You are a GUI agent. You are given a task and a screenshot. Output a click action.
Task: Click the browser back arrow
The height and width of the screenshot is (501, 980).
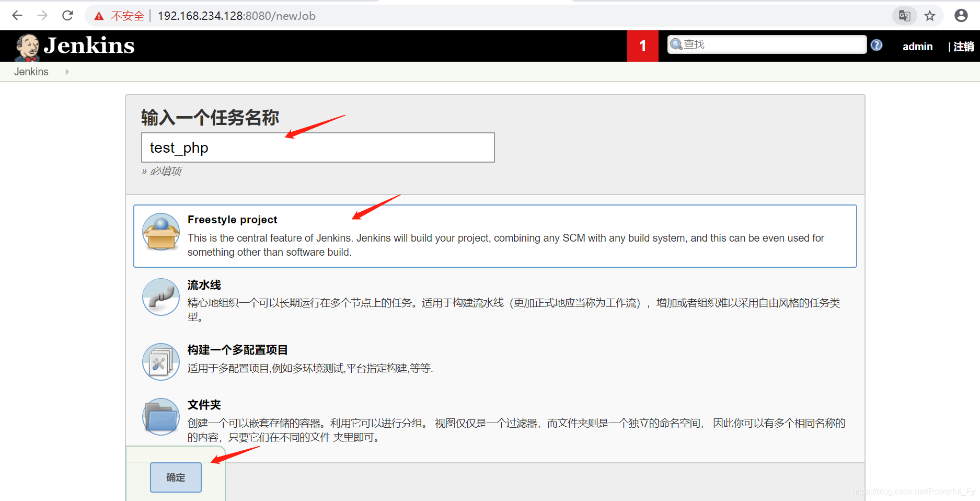(17, 16)
